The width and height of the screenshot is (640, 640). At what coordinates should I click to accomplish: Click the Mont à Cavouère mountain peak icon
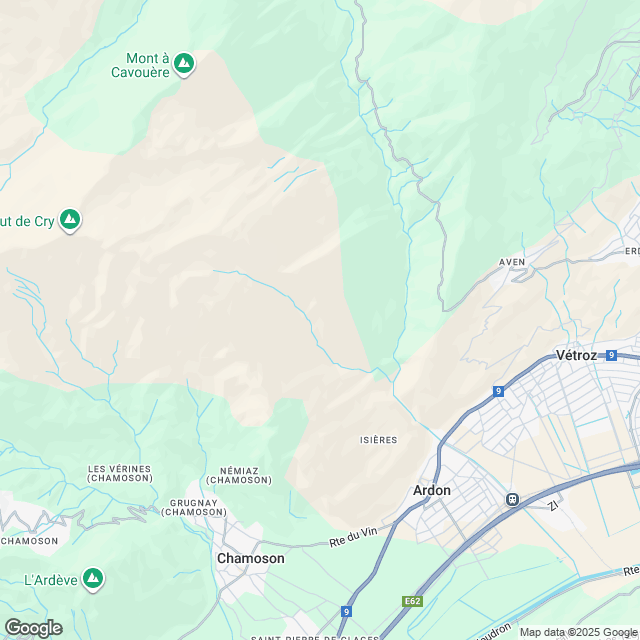click(x=184, y=64)
